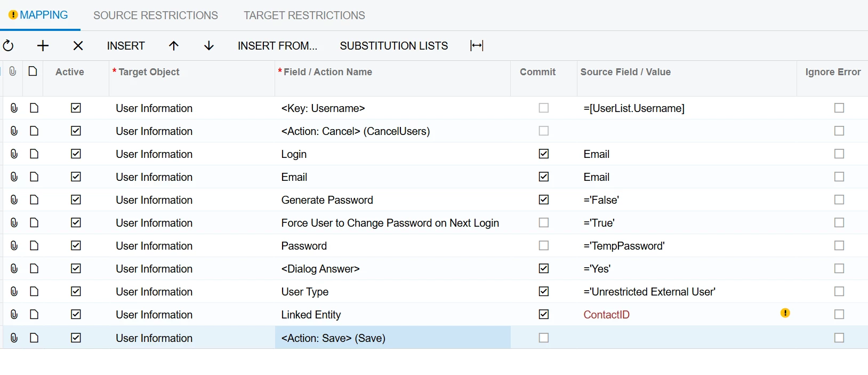Open the Target Restrictions tab

tap(304, 15)
